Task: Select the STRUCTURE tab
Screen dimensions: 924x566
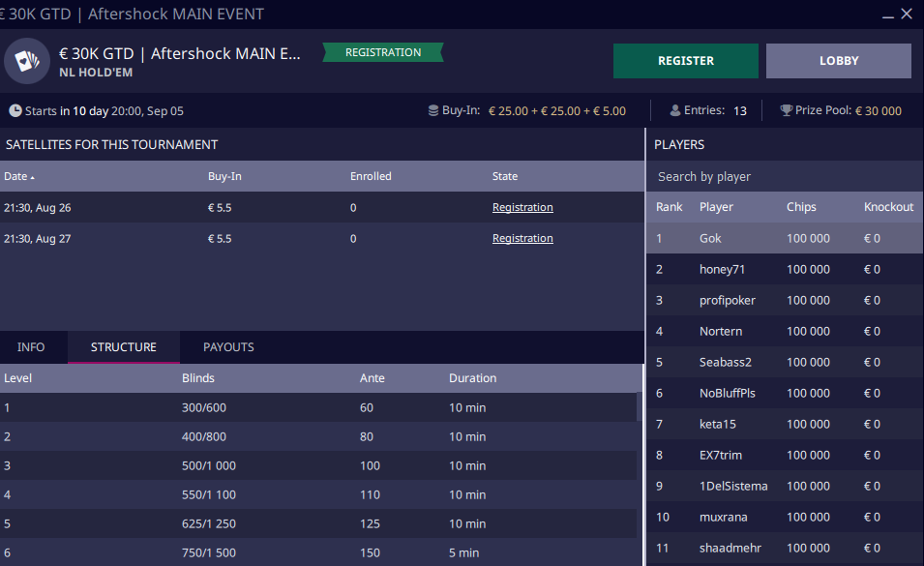Action: tap(123, 347)
